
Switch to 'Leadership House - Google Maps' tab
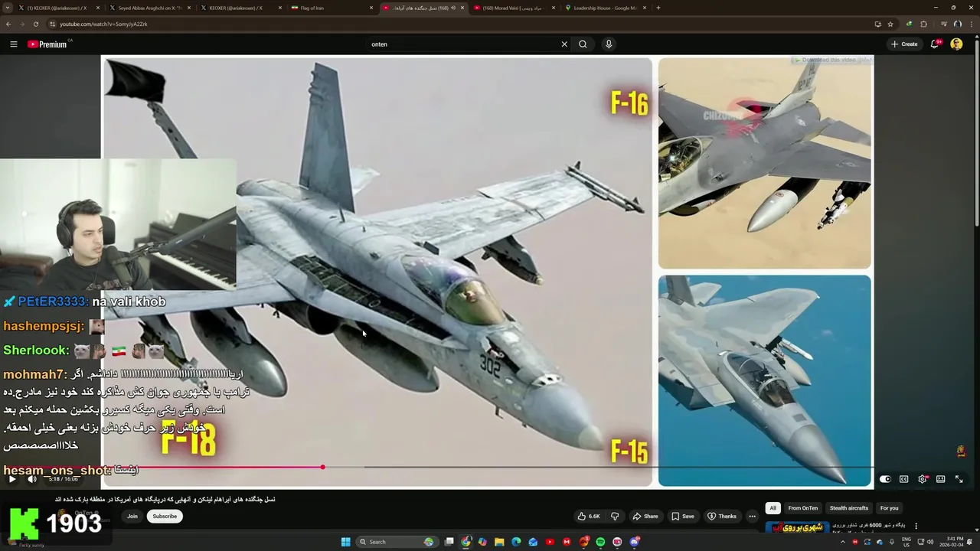[604, 8]
